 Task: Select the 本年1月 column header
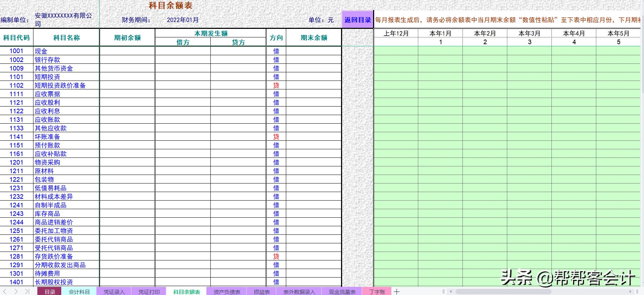pos(440,33)
